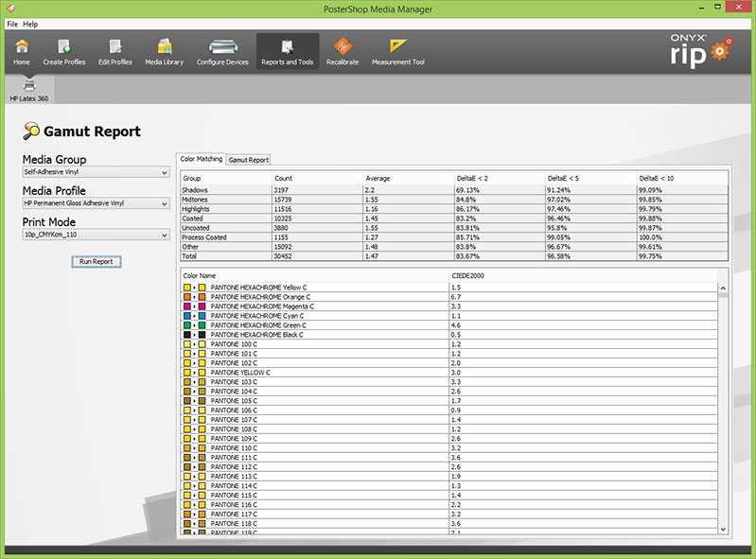Viewport: 756px width, 559px height.
Task: Select PANTONE 107 C row
Action: pos(449,420)
